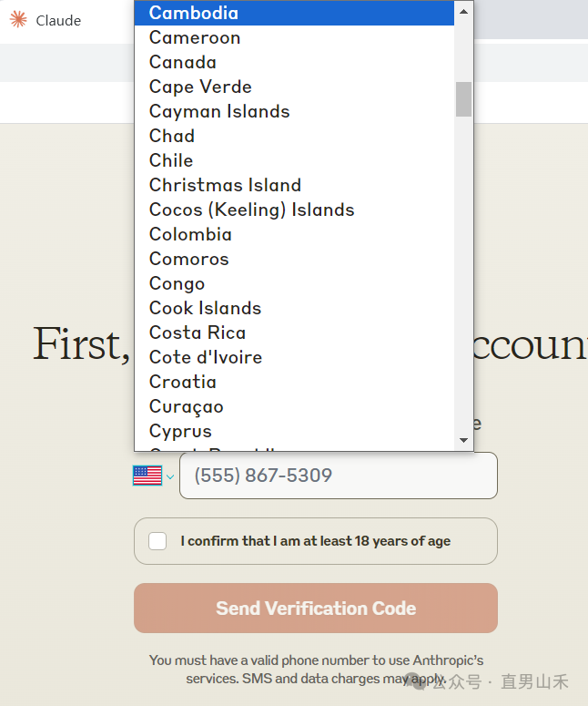Screen dimensions: 588x706
Task: Click the country list scrollbar thumb
Action: pyautogui.click(x=464, y=98)
